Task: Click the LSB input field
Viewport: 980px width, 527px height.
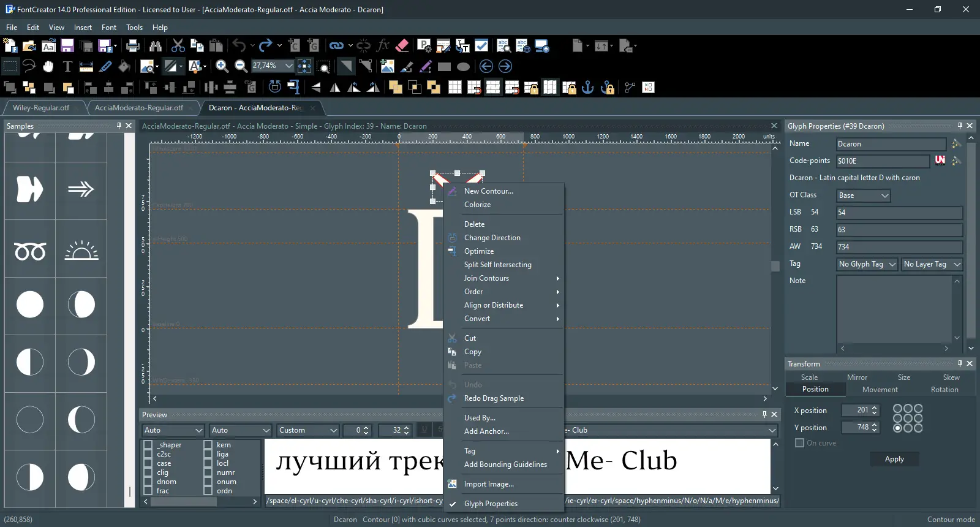Action: pos(899,213)
